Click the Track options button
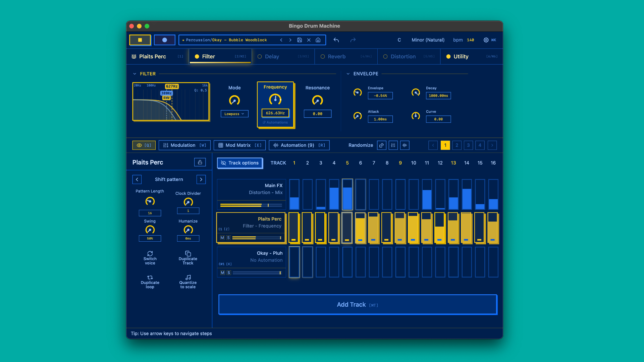The image size is (644, 362). pyautogui.click(x=240, y=163)
